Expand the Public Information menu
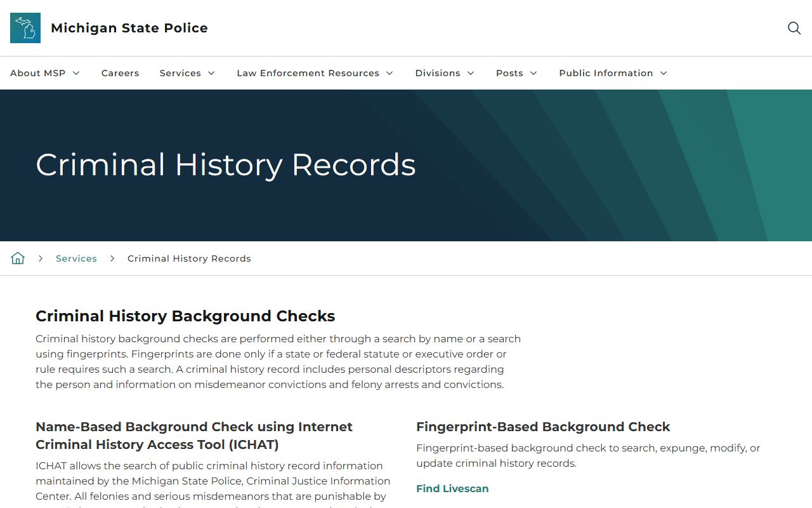The width and height of the screenshot is (812, 508). [613, 73]
